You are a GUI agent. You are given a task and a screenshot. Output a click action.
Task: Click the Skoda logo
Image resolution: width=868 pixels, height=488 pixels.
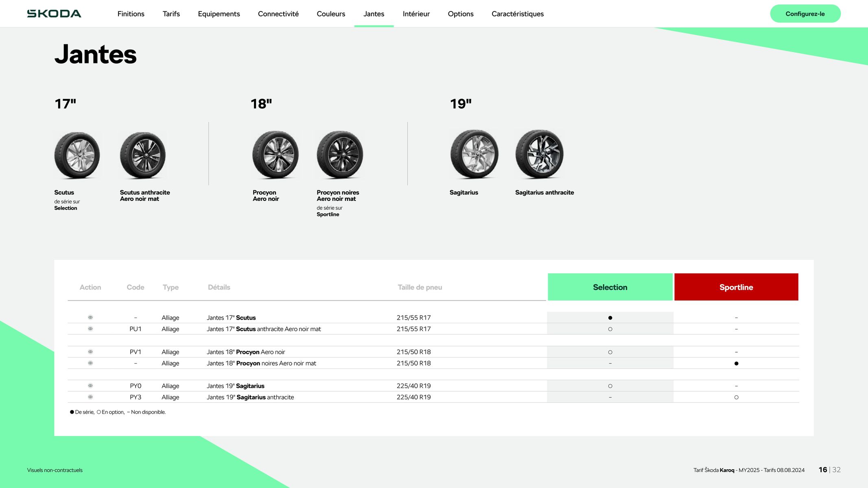point(54,13)
